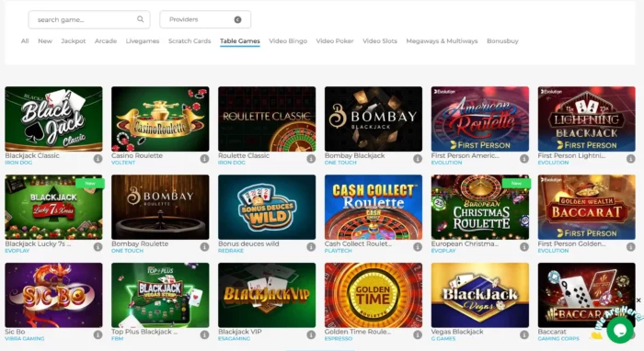The image size is (644, 351).
Task: Launch the Casino Roulette game thumbnail
Action: pyautogui.click(x=160, y=119)
